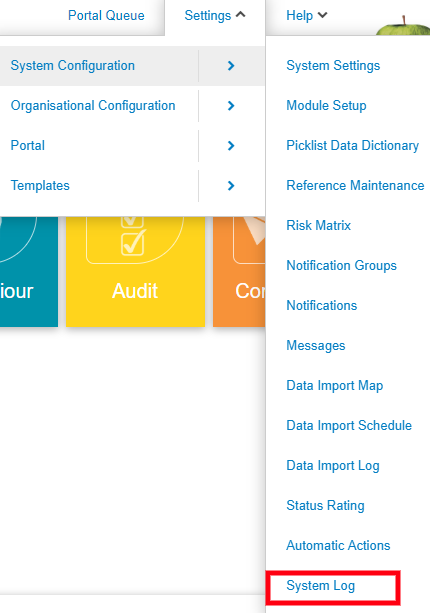This screenshot has height=613, width=430.
Task: Expand Portal submenu chevron
Action: 231,146
